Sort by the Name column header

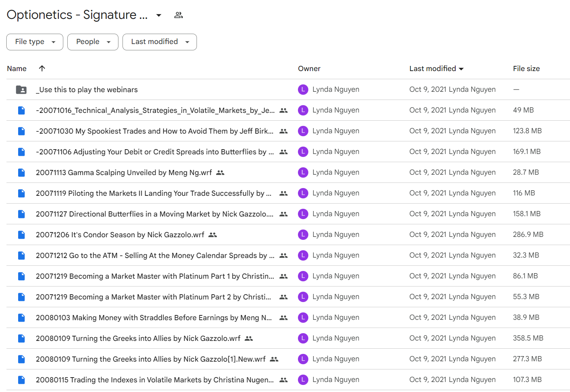click(17, 68)
